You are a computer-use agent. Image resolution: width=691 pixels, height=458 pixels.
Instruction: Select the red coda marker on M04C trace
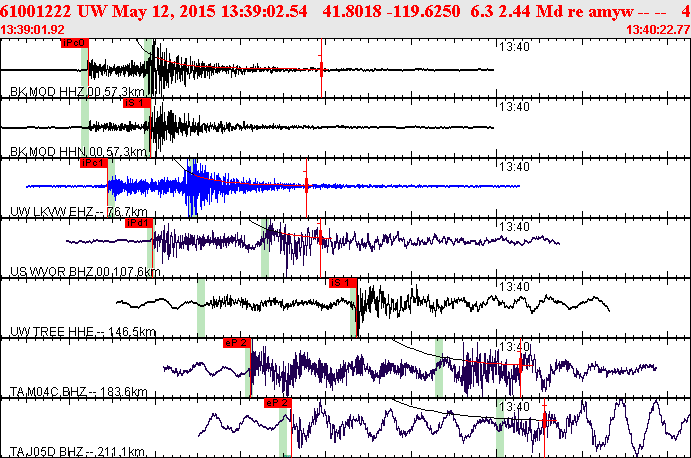[x=521, y=365]
